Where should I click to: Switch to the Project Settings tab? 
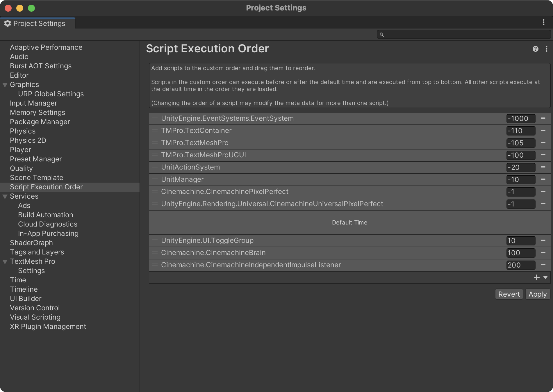click(39, 23)
